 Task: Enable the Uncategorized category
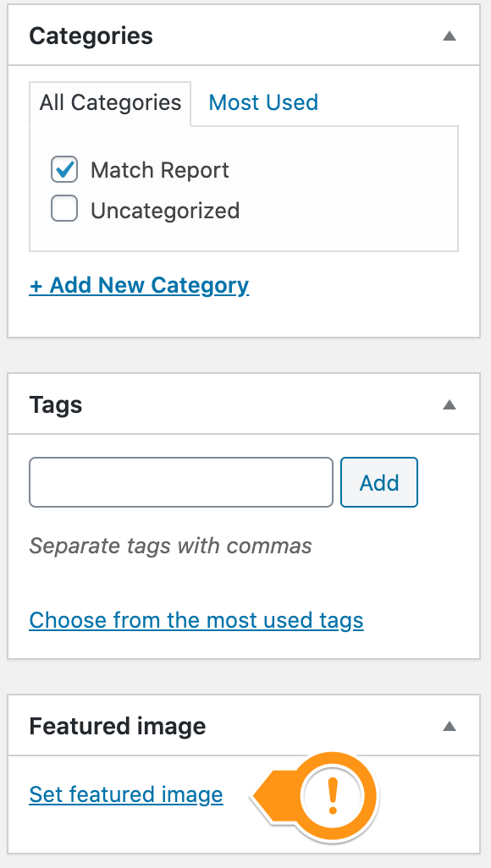(64, 208)
